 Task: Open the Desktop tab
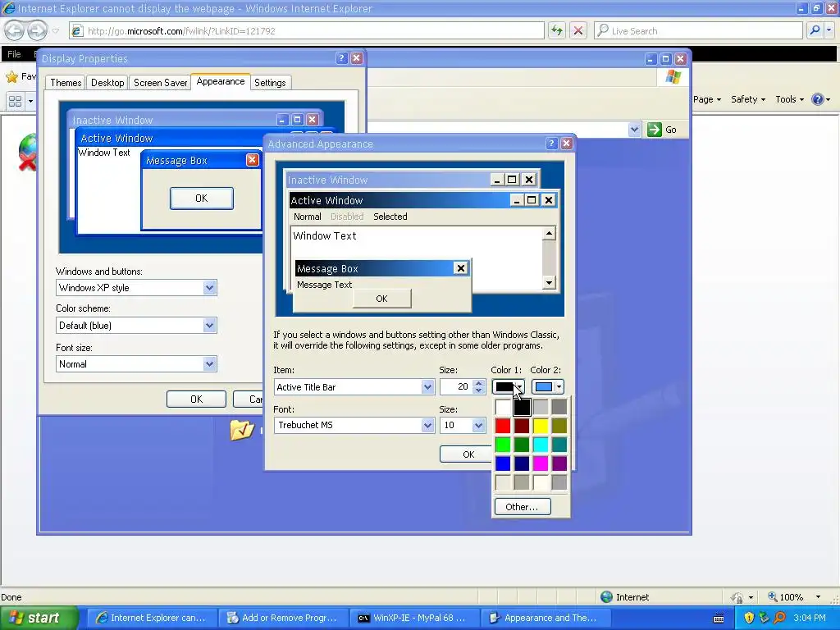(107, 83)
